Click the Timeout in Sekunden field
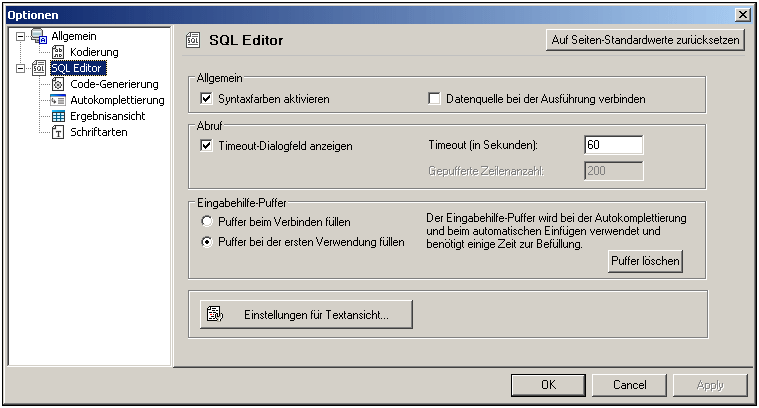The image size is (759, 408). click(613, 146)
